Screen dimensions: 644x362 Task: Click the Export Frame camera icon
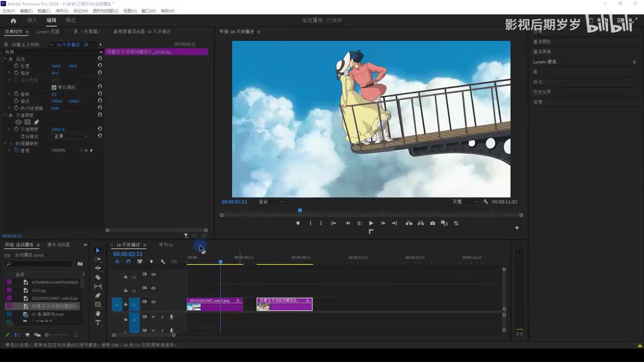tap(432, 223)
